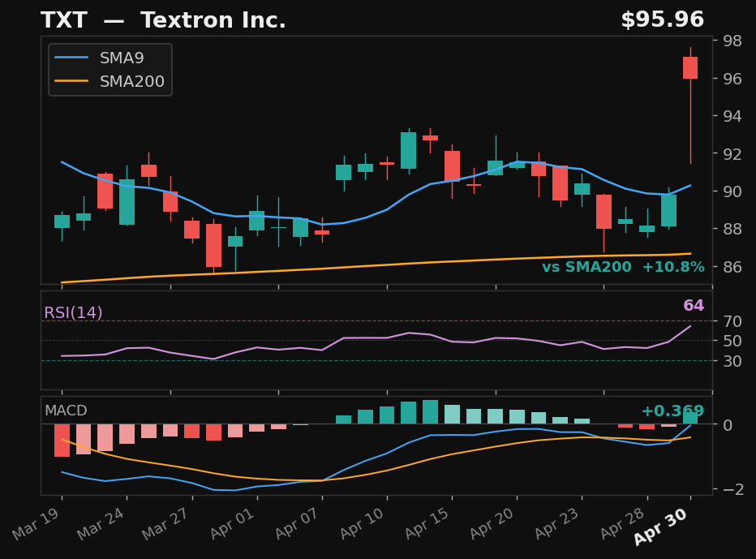Click the tall green candlestick near 93

(408, 150)
